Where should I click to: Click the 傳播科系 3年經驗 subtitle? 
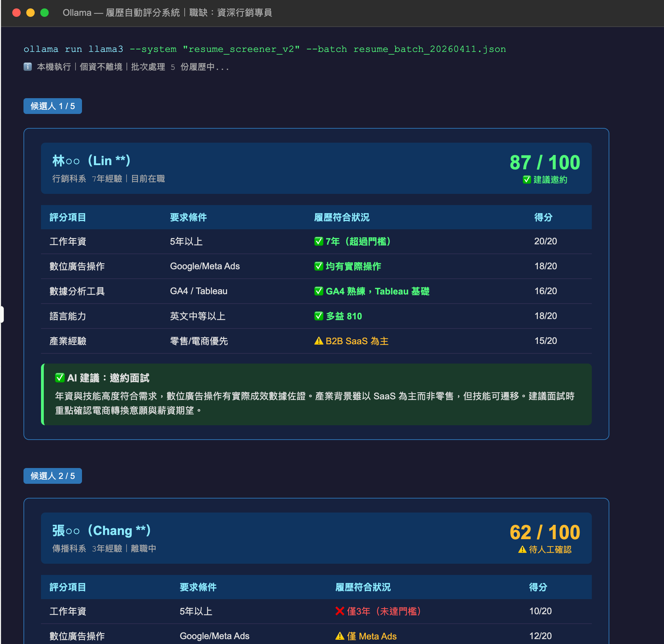tap(104, 549)
